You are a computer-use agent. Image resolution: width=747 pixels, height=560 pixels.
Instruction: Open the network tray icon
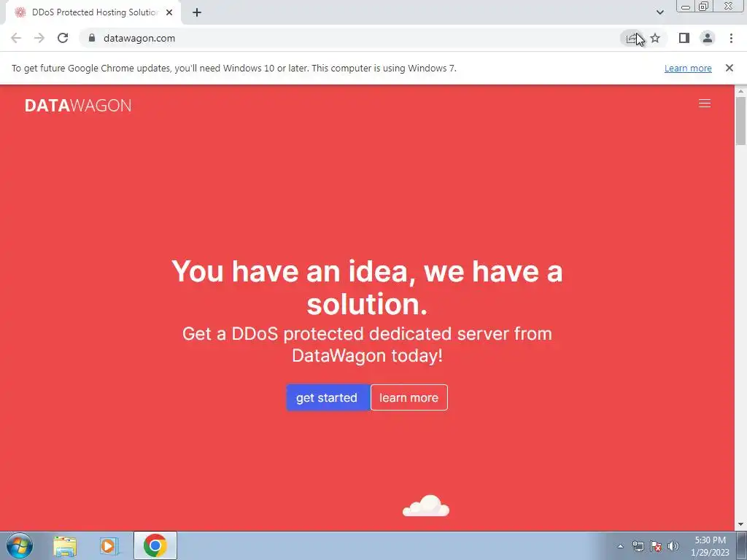pyautogui.click(x=638, y=546)
